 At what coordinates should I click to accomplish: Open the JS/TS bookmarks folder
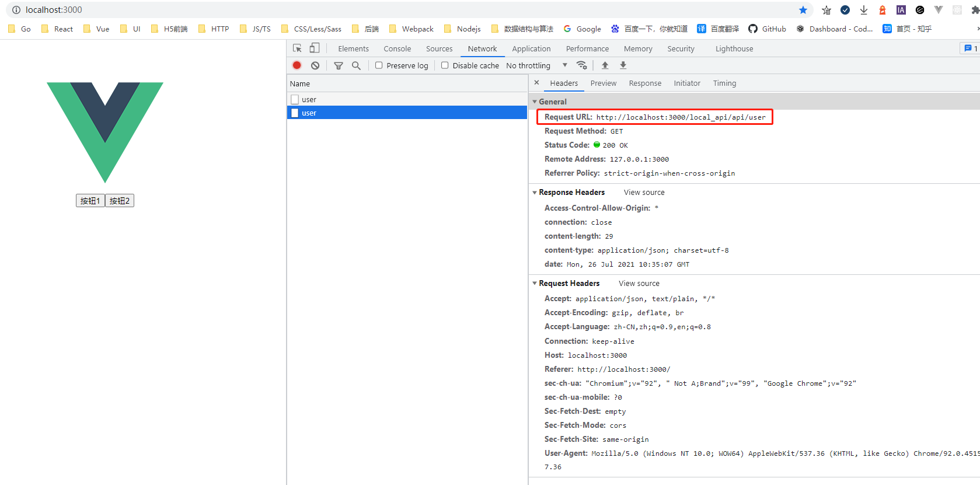[255, 29]
